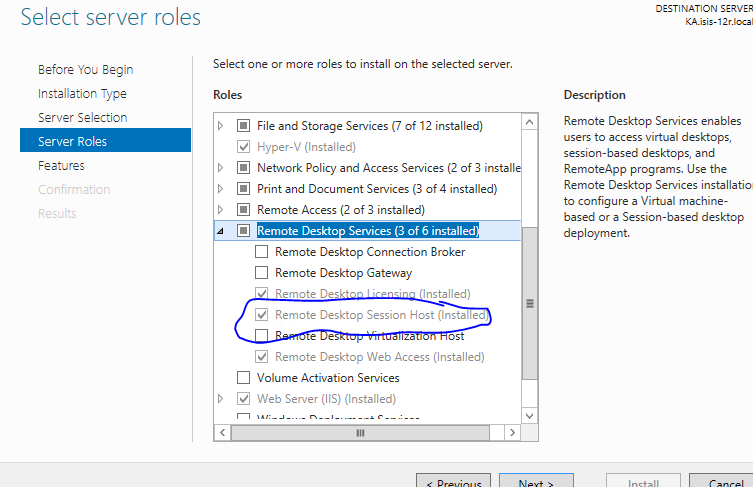This screenshot has width=753, height=487.
Task: Click the Next button
Action: tap(536, 480)
